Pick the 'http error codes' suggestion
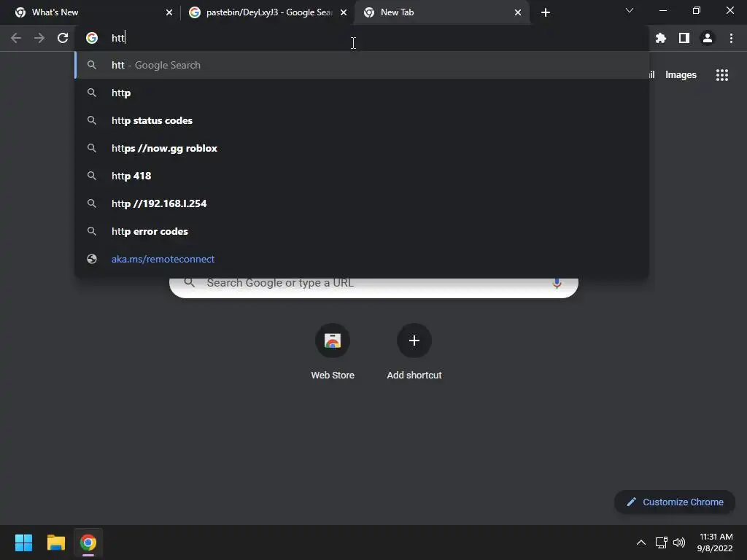 [362, 231]
